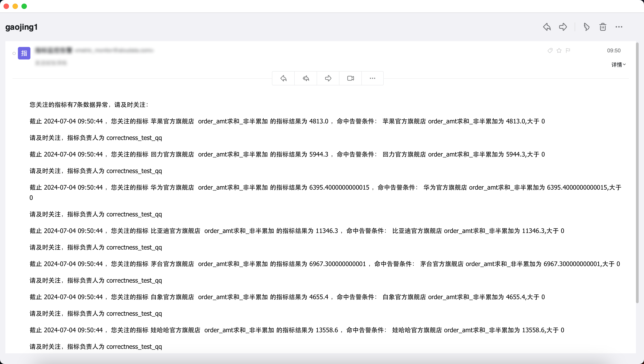Click reply in the message action bar
This screenshot has height=364, width=644.
pyautogui.click(x=283, y=78)
